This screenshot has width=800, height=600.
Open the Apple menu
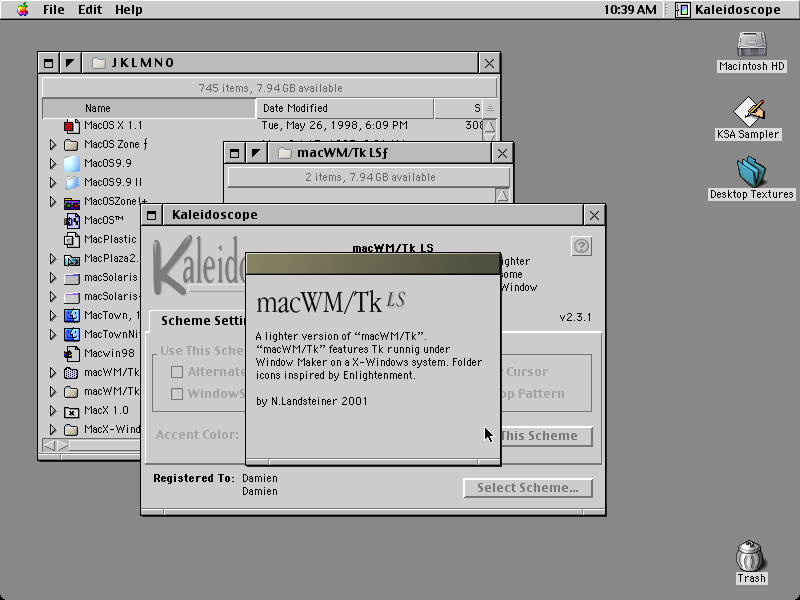22,10
